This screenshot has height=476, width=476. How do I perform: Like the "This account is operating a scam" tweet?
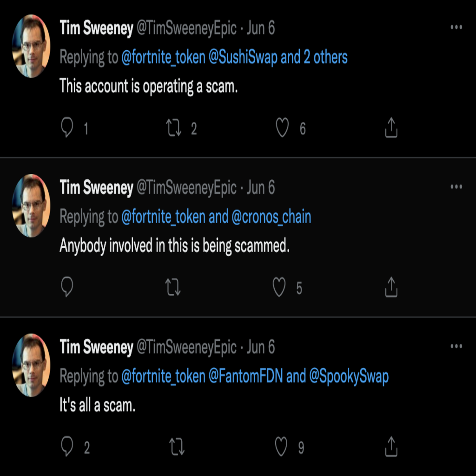282,128
